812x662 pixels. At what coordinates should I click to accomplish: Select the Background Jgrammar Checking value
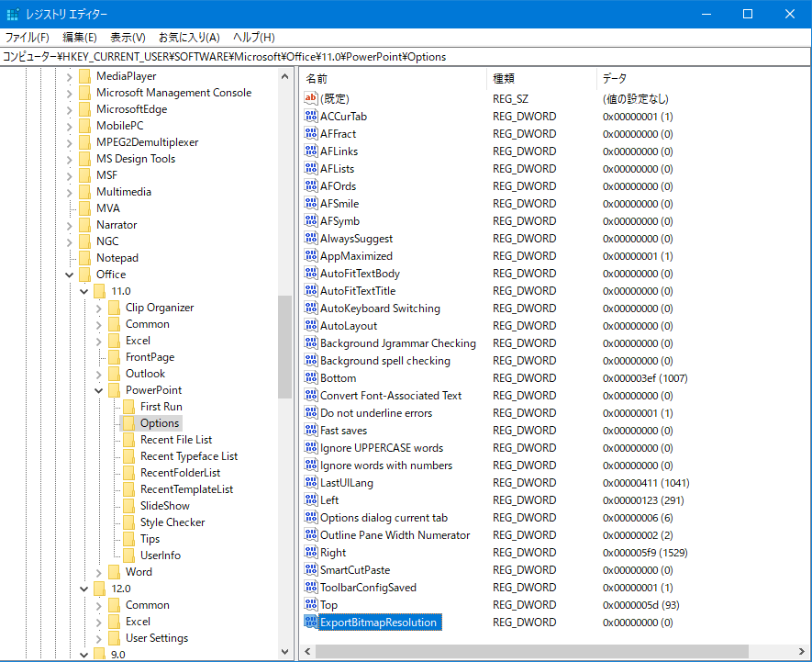click(397, 343)
